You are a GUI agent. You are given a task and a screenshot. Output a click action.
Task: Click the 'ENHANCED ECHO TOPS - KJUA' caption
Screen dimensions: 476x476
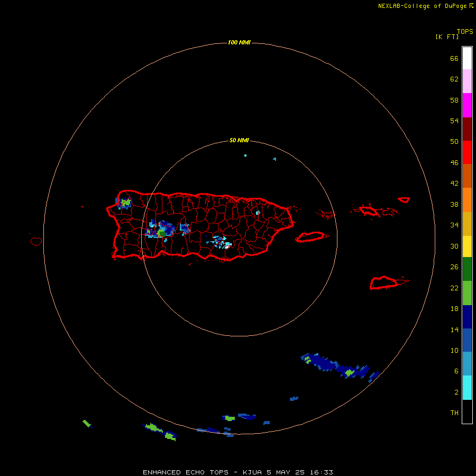(202, 472)
